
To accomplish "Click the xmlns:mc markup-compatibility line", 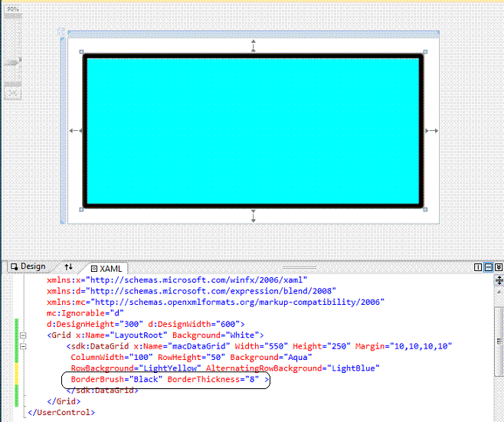I will pos(215,302).
